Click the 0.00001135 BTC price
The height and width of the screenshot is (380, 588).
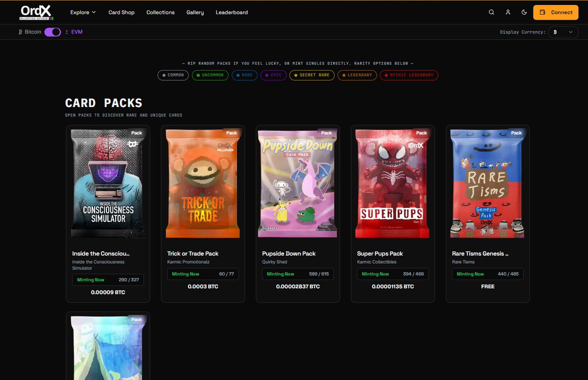393,286
